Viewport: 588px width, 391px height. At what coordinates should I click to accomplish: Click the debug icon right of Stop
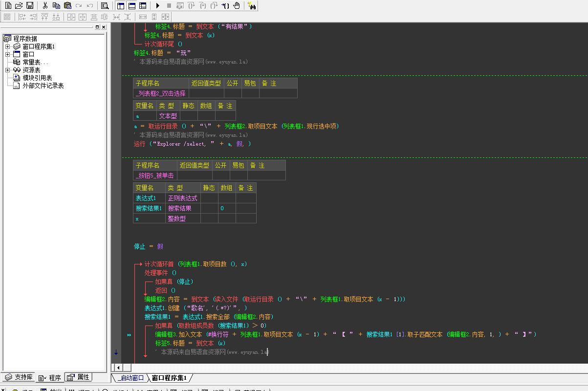click(x=180, y=6)
